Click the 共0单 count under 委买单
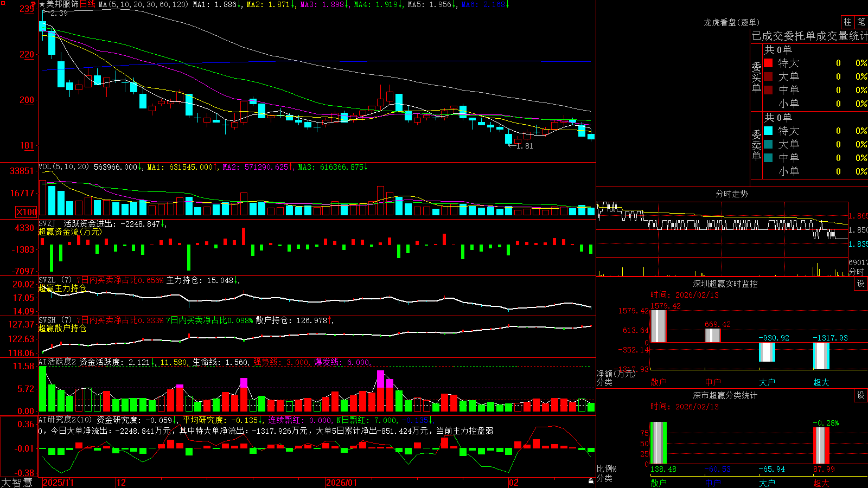 778,49
